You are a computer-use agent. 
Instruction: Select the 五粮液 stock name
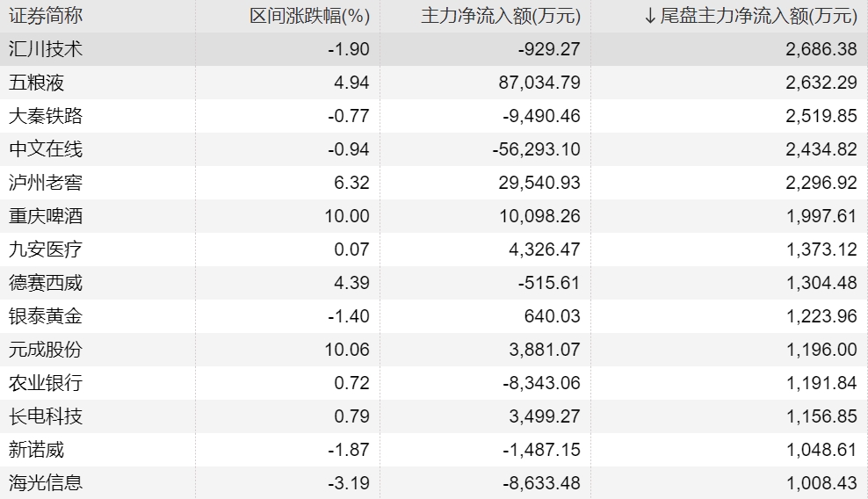click(x=37, y=83)
